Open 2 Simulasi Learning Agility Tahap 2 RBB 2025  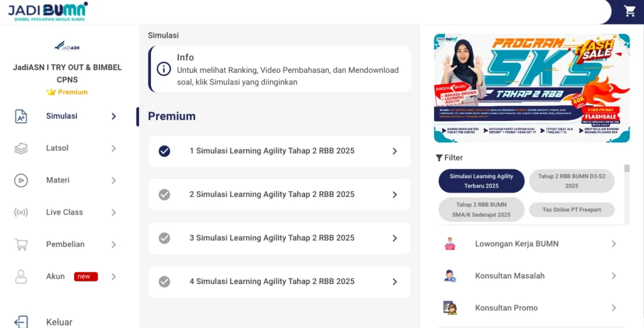279,195
